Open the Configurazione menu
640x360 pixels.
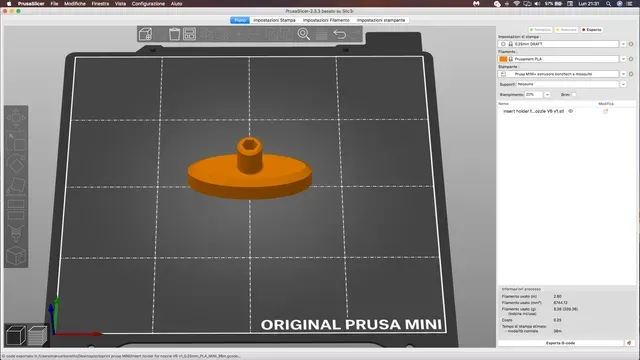pyautogui.click(x=148, y=4)
